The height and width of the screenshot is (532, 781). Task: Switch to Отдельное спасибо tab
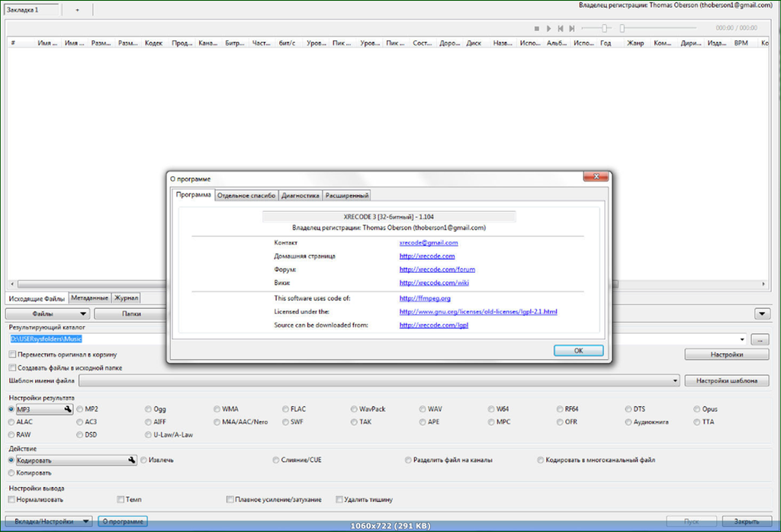246,196
